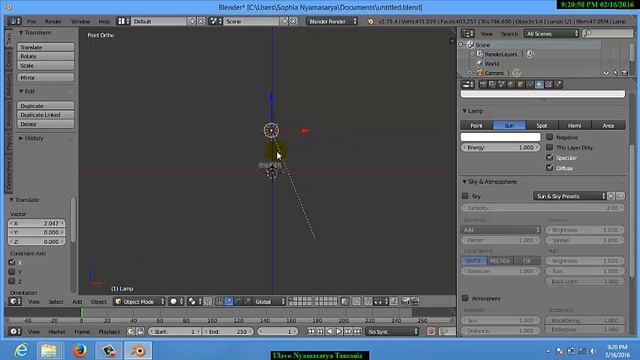The image size is (640, 360).
Task: Enable the Sky checkbox
Action: 465,196
